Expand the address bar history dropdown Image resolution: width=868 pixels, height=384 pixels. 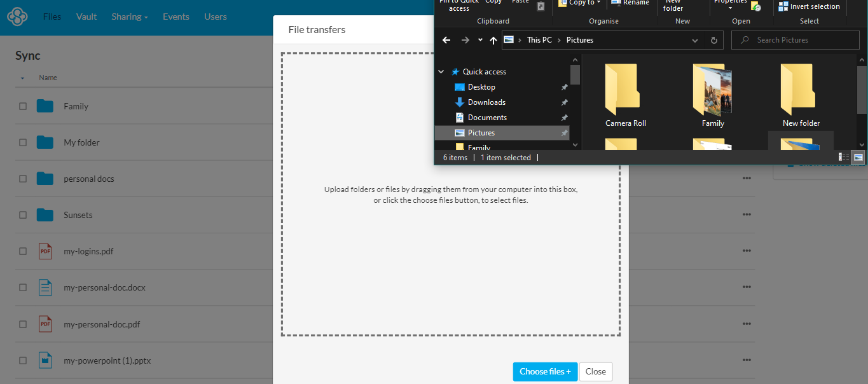695,40
